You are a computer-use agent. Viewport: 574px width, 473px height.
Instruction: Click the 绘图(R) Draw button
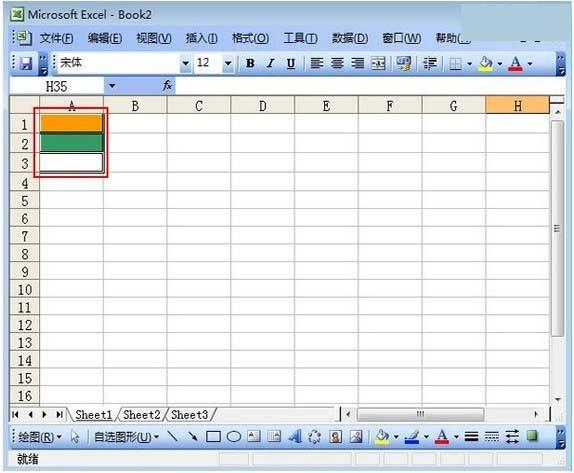tap(40, 436)
